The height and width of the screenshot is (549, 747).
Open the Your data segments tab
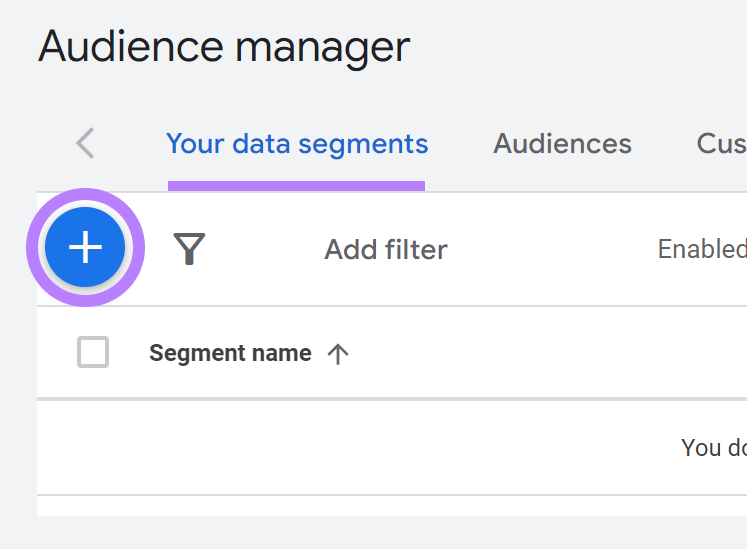point(297,144)
